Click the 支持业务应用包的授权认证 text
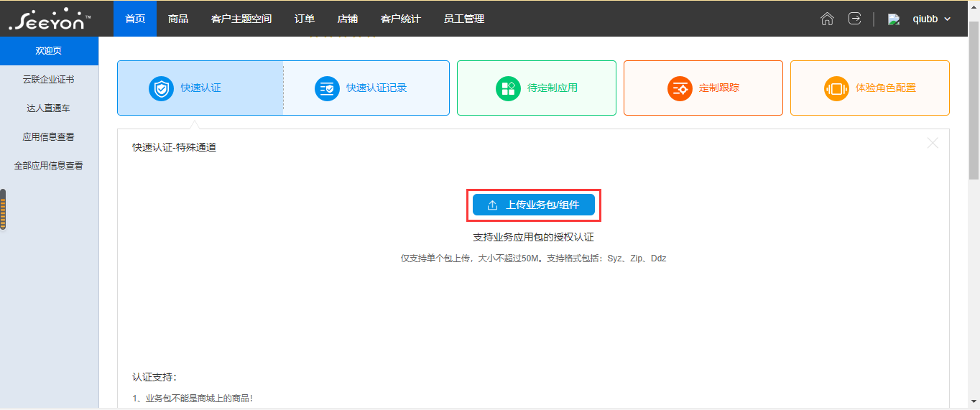Screen dimensions: 980x410 tap(533, 238)
